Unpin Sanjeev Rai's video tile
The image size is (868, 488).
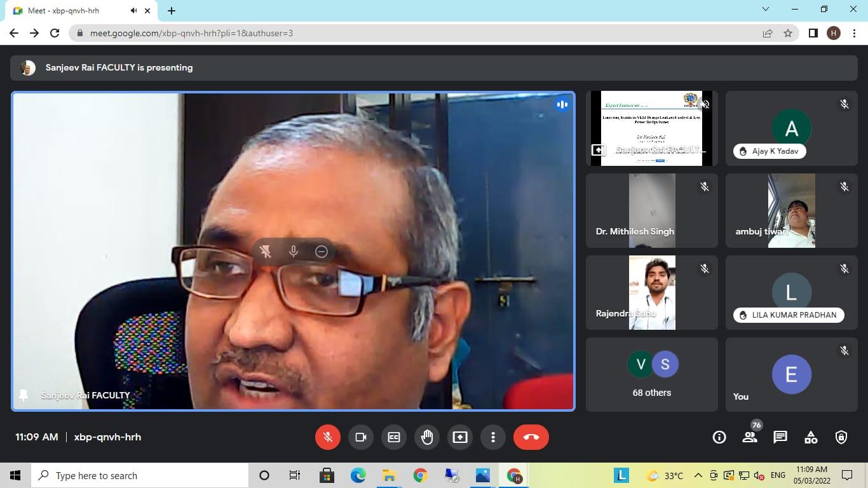266,252
